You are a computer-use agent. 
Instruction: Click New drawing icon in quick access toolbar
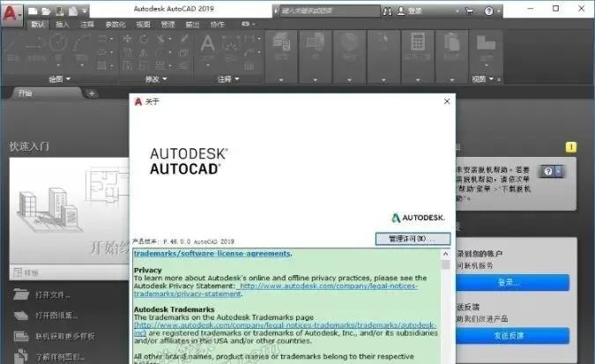(33, 11)
